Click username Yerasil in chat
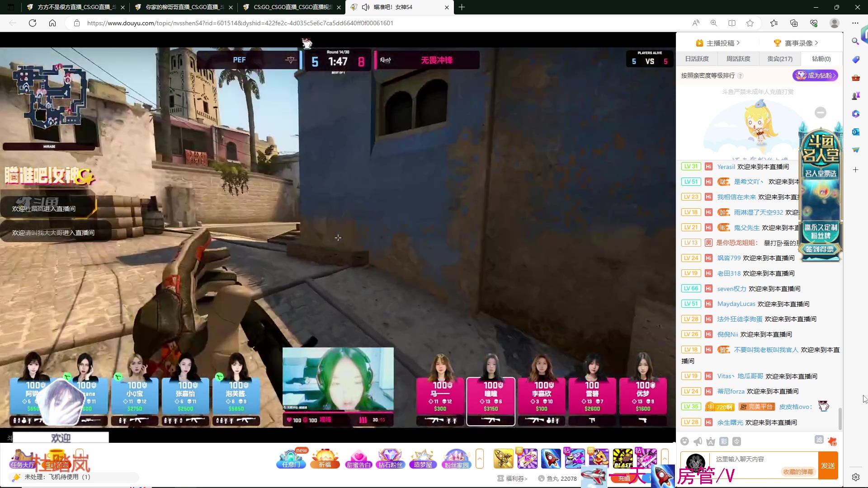This screenshot has height=488, width=868. coord(726,167)
